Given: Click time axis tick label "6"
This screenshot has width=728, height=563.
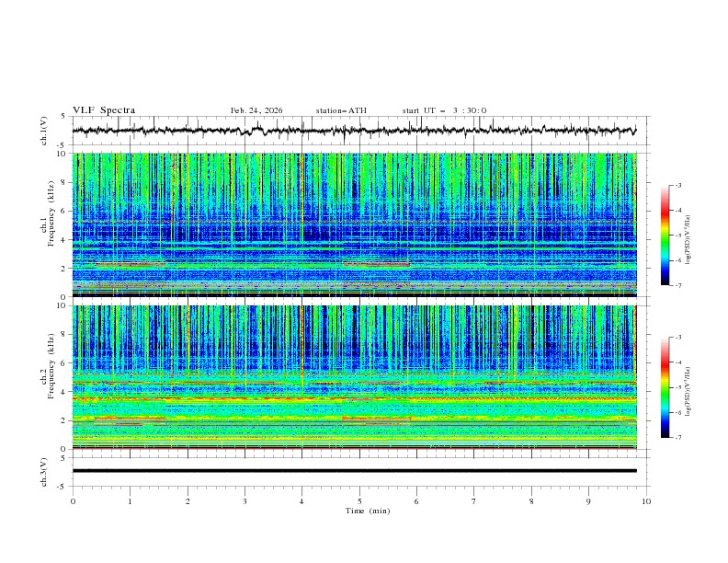Looking at the screenshot, I should (416, 501).
